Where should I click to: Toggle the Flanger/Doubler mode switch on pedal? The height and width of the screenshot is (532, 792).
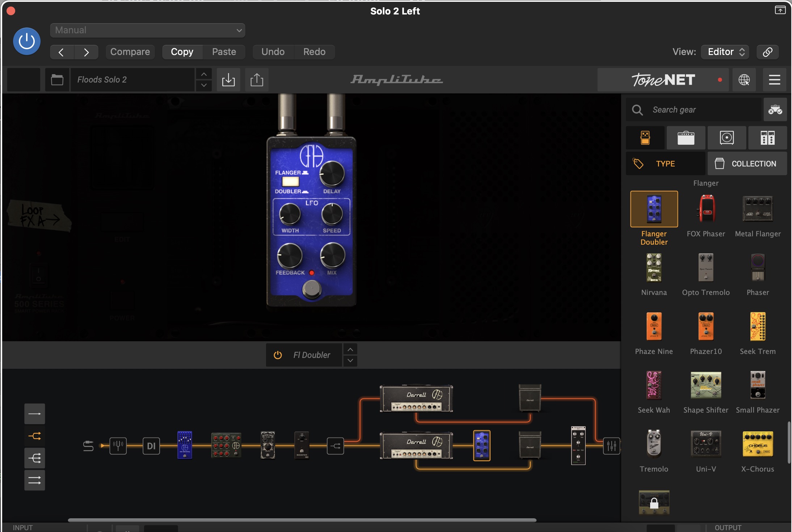click(x=291, y=182)
